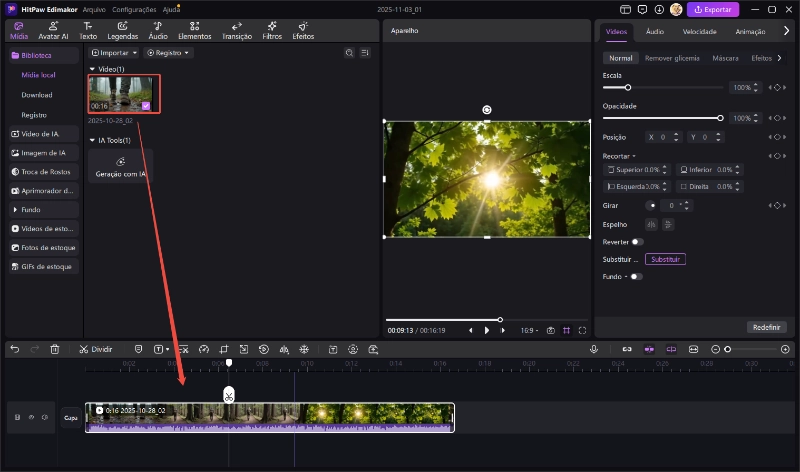Open the 16:9 aspect ratio dropdown
This screenshot has height=472, width=800.
coord(529,331)
